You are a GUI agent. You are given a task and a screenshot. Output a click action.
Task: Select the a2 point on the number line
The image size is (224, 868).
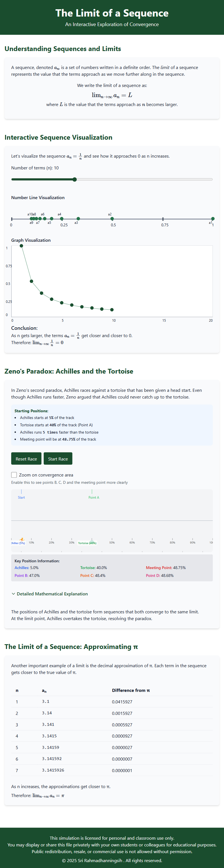coord(112,219)
